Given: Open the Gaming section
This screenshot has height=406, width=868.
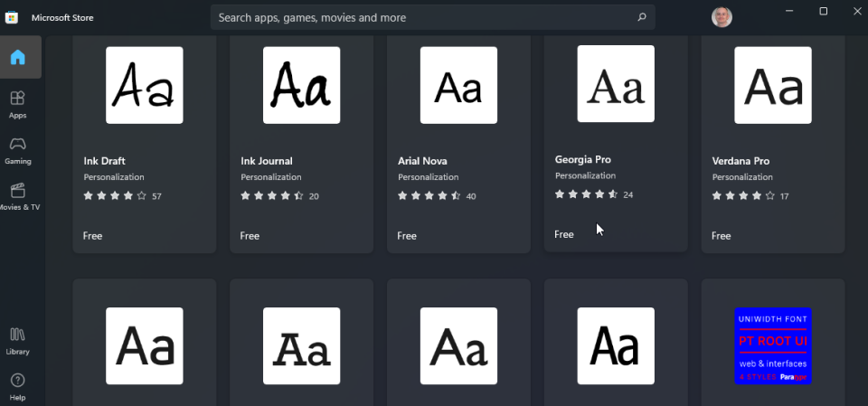Looking at the screenshot, I should click(18, 151).
